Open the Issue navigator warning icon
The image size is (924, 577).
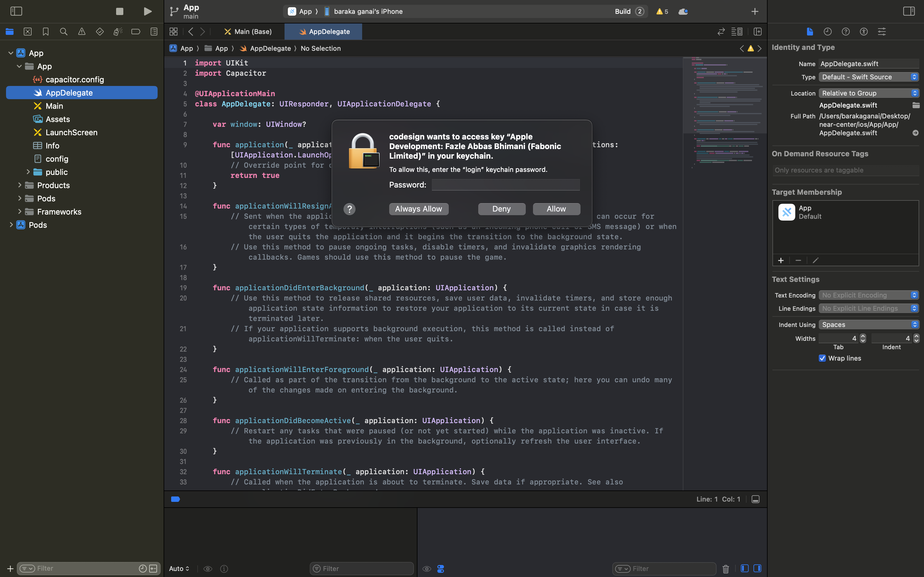click(x=82, y=32)
